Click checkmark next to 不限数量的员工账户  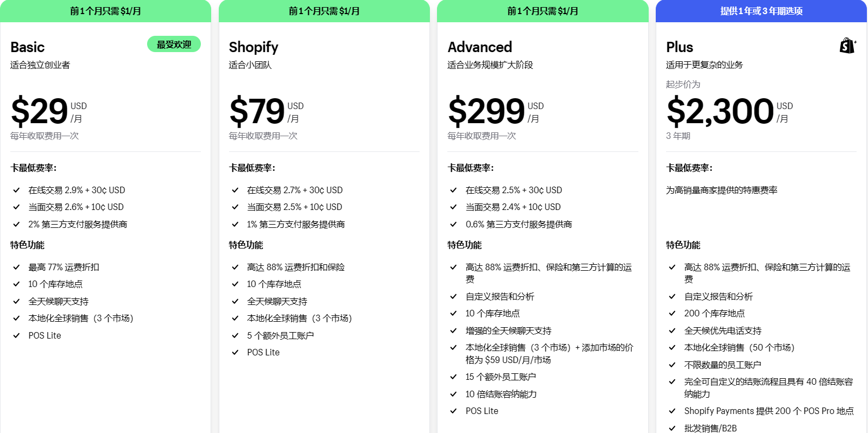coord(672,365)
